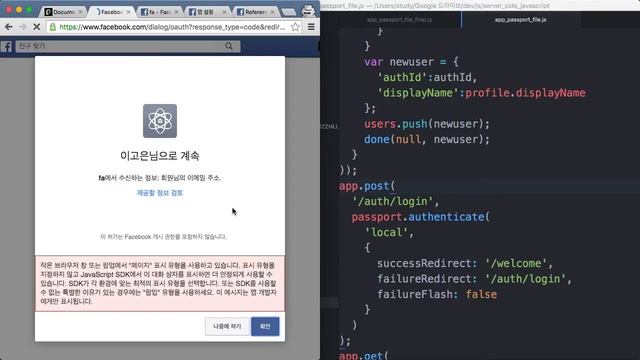Click the blue 확인 button
Viewport: 640px width, 360px height.
(265, 327)
